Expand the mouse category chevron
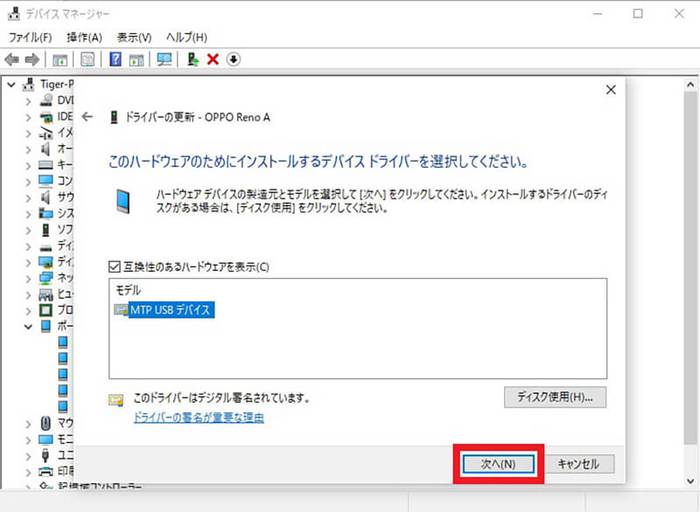This screenshot has height=512, width=700. [28, 423]
